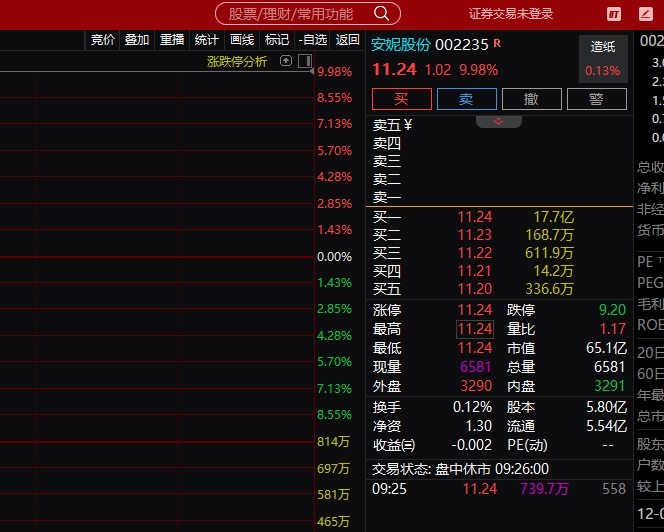Screen dimensions: 664x532
Task: Click 买五 price 11.20
Action: point(475,289)
